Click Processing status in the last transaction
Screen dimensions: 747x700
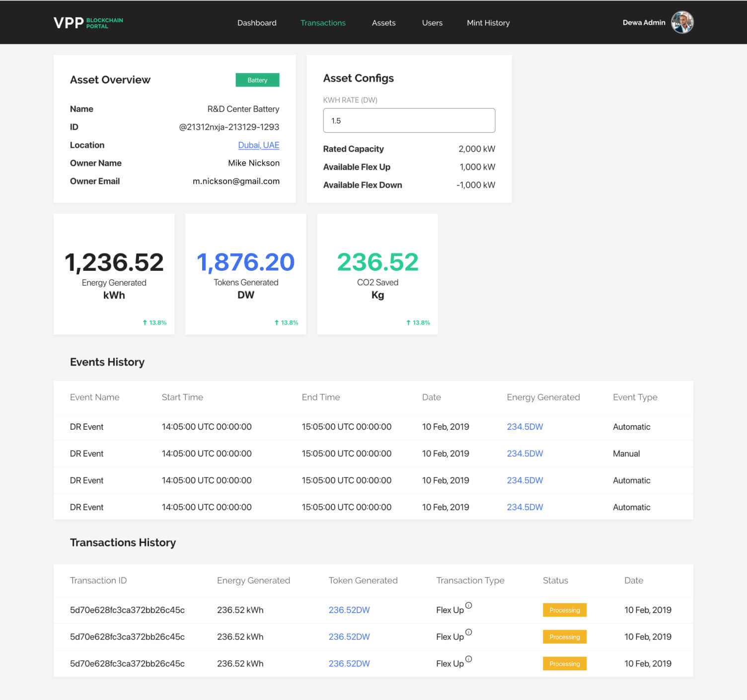tap(564, 664)
